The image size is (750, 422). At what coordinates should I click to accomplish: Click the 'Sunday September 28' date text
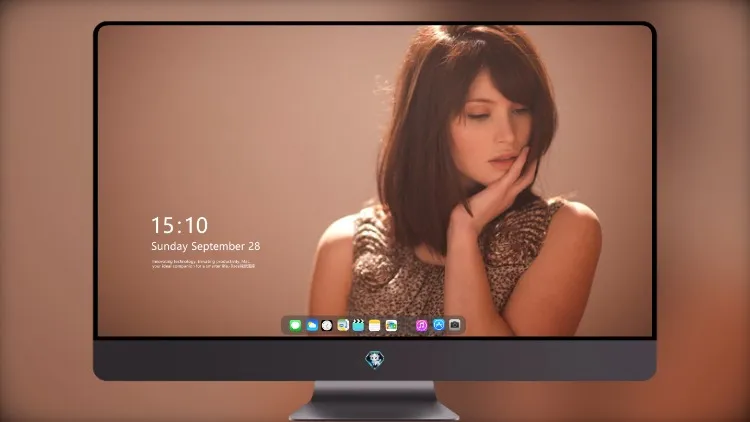pyautogui.click(x=206, y=246)
